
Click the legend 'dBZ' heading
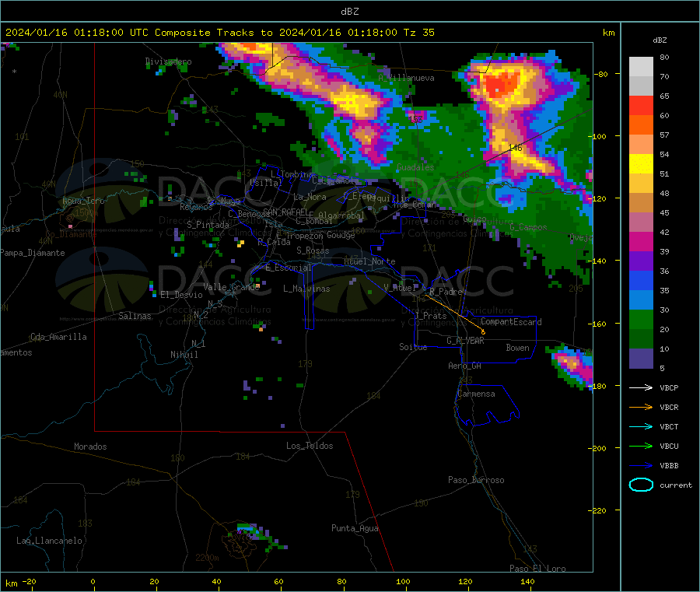[x=660, y=40]
